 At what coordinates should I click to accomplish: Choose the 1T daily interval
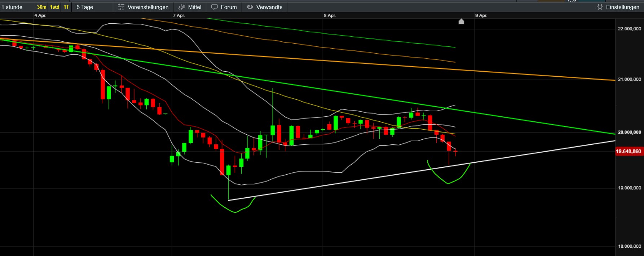tap(66, 7)
